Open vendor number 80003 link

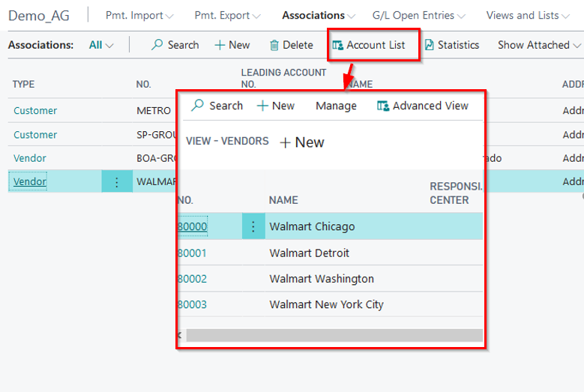pos(192,304)
